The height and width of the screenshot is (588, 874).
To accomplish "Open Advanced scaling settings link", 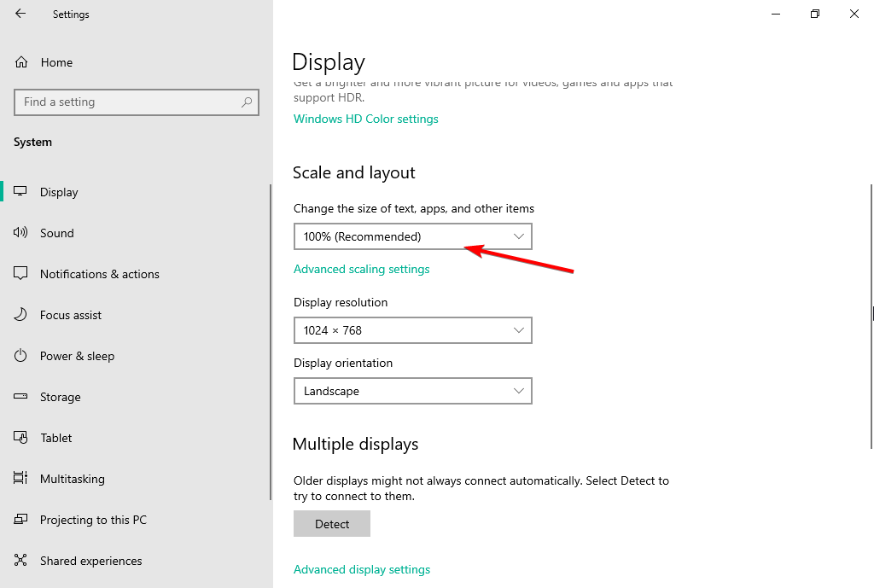I will [361, 269].
